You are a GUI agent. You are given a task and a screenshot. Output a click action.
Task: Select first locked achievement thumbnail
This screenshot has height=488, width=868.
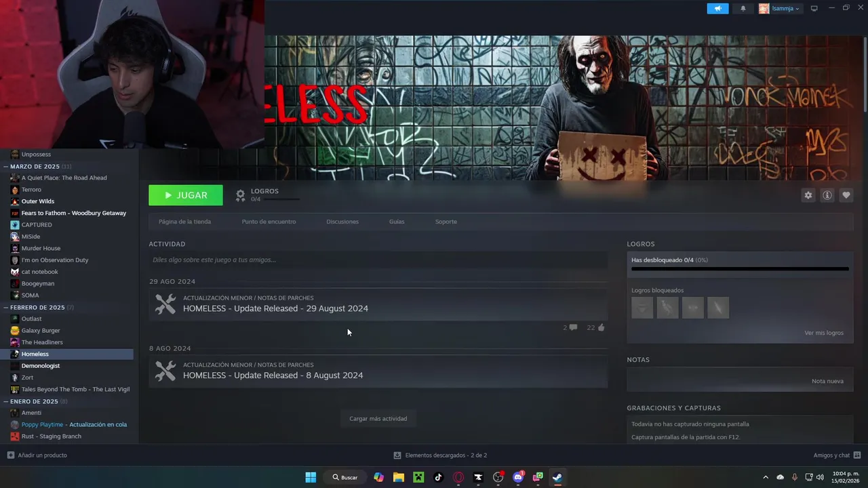(x=642, y=308)
